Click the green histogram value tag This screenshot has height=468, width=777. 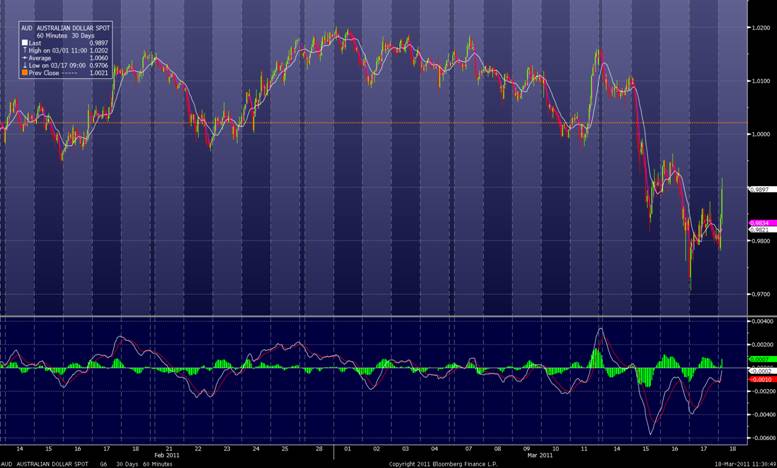761,358
